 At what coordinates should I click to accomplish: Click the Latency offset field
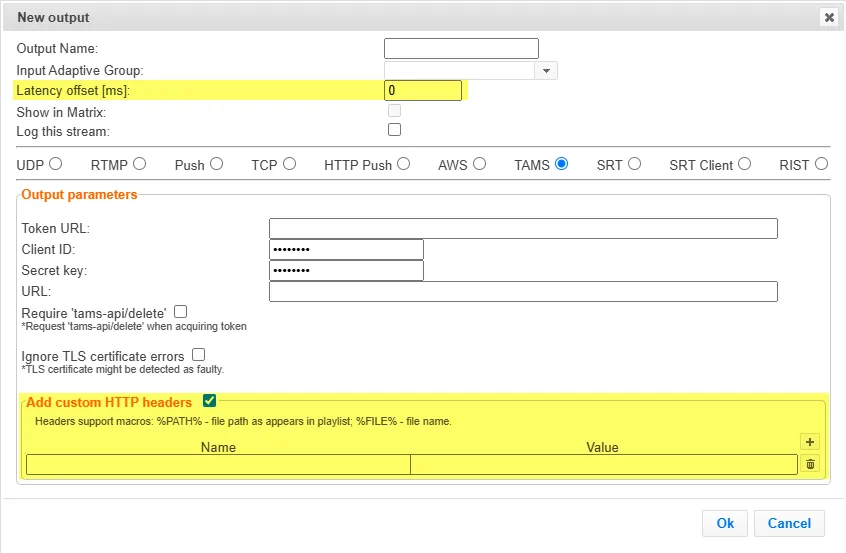click(423, 90)
